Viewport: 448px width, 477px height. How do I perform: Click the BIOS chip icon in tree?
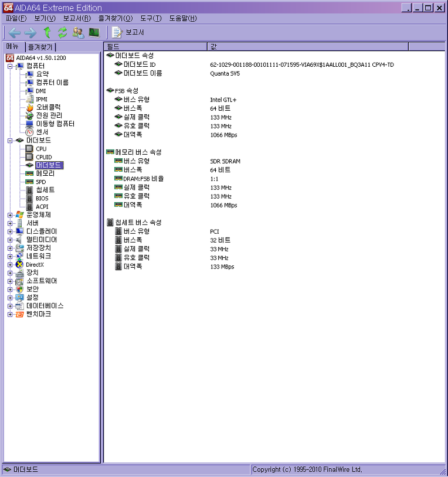point(29,198)
